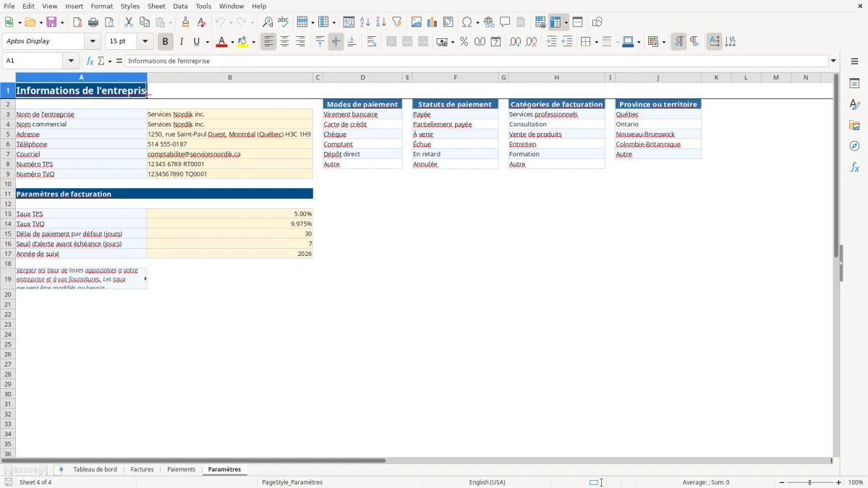868x488 pixels.
Task: Switch to Paiements sheet tab
Action: click(x=181, y=469)
